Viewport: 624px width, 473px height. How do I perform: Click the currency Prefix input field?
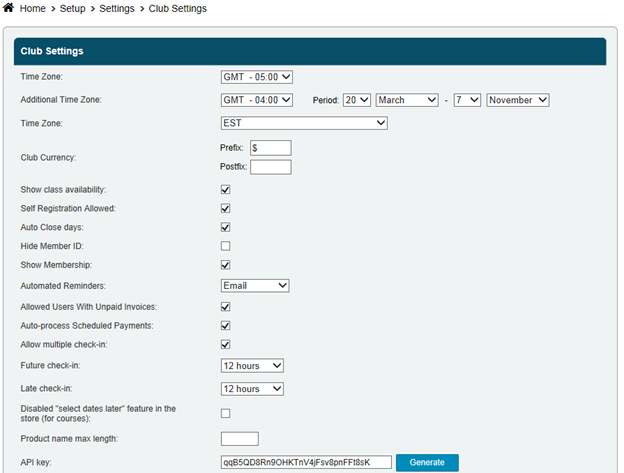tap(270, 148)
